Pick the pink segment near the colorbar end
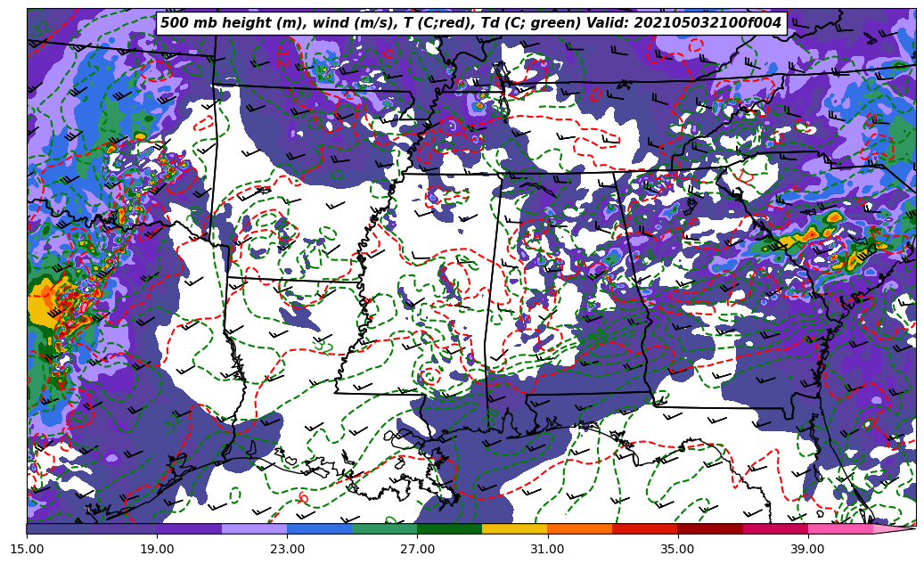Screen dimensions: 924x564 [x=839, y=528]
